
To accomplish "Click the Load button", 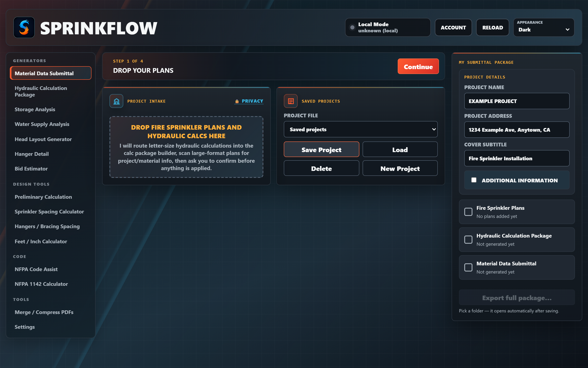I will coord(400,149).
